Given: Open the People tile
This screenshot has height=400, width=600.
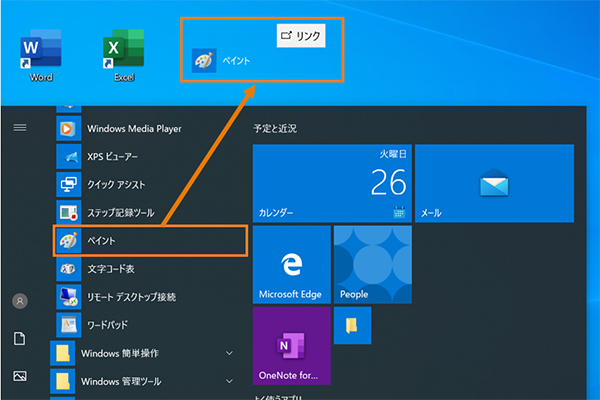Looking at the screenshot, I should coord(373,264).
